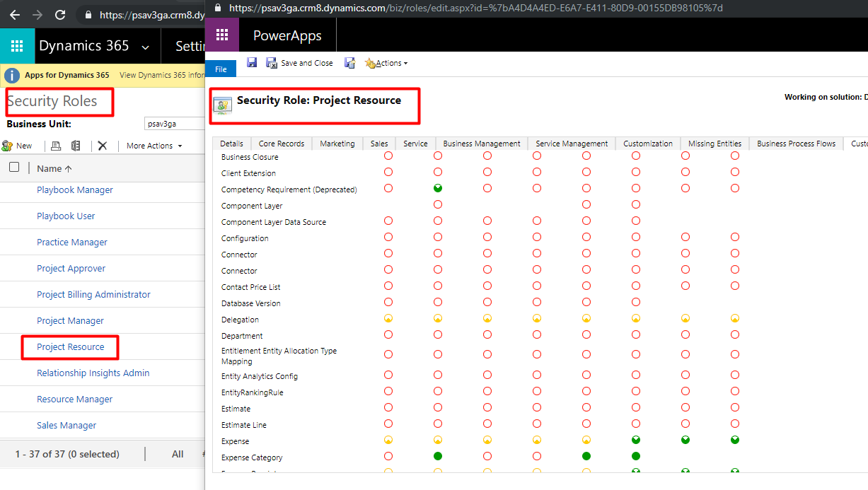868x490 pixels.
Task: Click the File button
Action: click(x=221, y=69)
